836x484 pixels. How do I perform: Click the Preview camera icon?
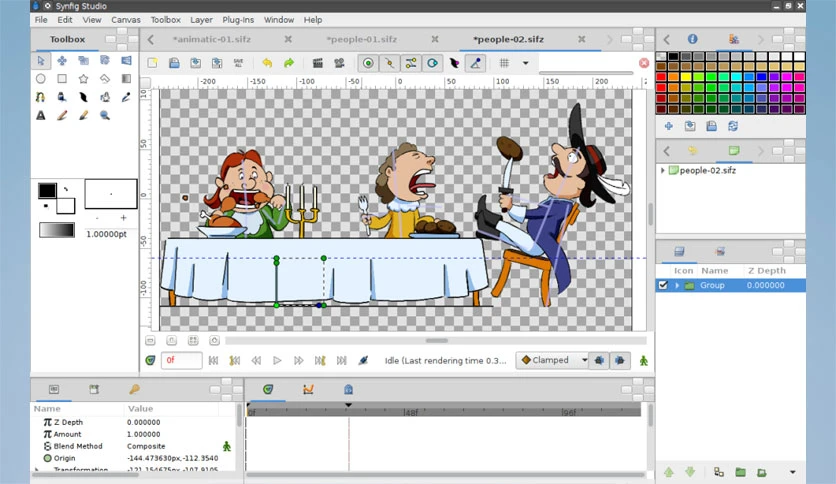coord(339,63)
